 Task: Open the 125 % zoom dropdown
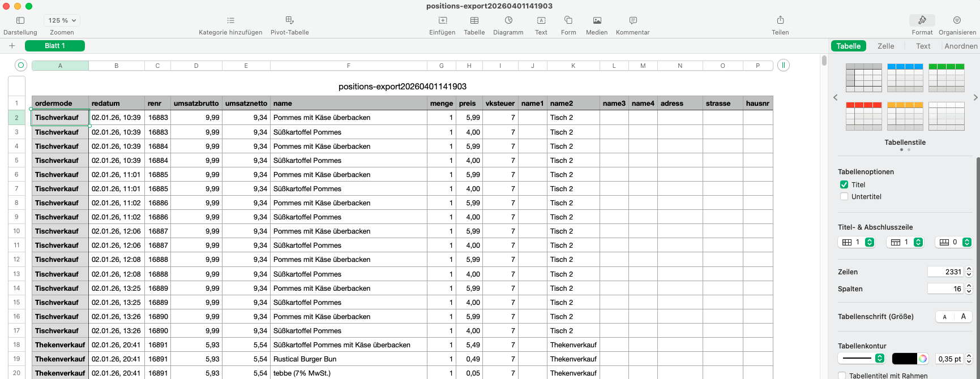(62, 20)
